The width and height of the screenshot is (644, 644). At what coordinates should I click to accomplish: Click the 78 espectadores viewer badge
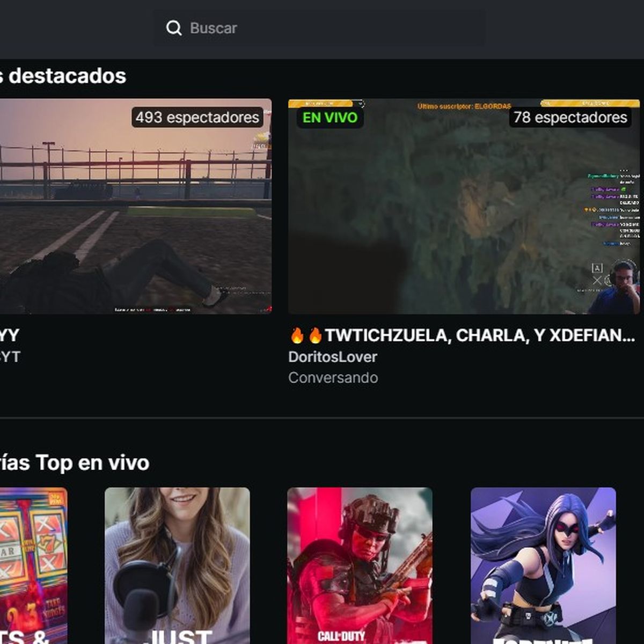tap(570, 118)
